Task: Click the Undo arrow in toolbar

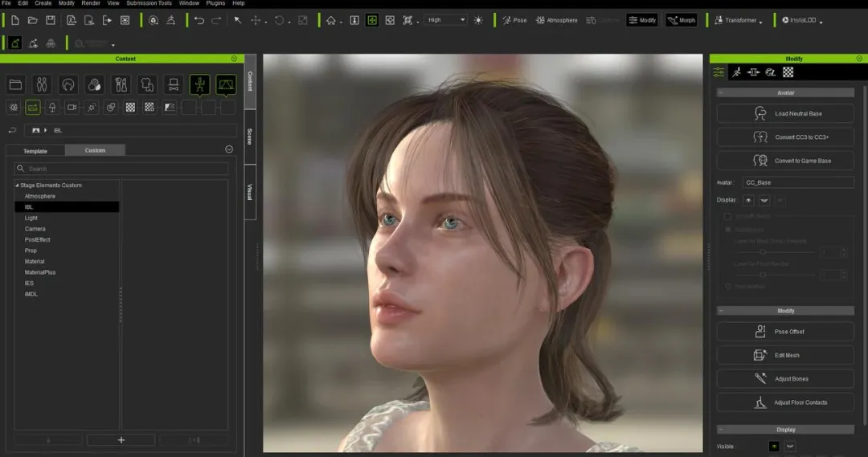Action: pyautogui.click(x=199, y=20)
